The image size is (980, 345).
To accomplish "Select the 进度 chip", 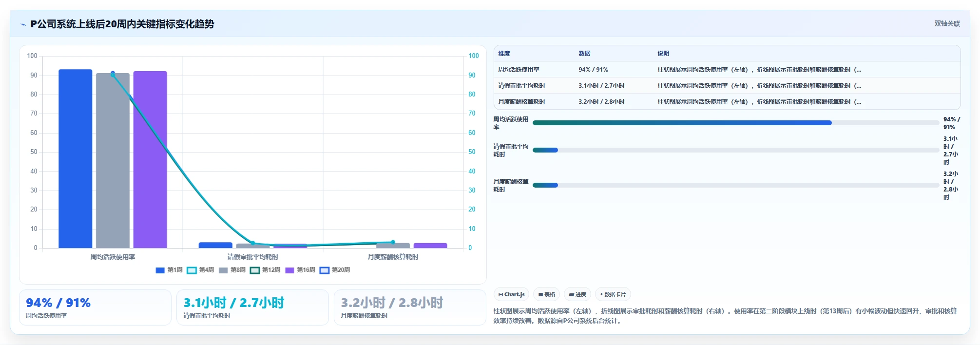I will pyautogui.click(x=577, y=294).
